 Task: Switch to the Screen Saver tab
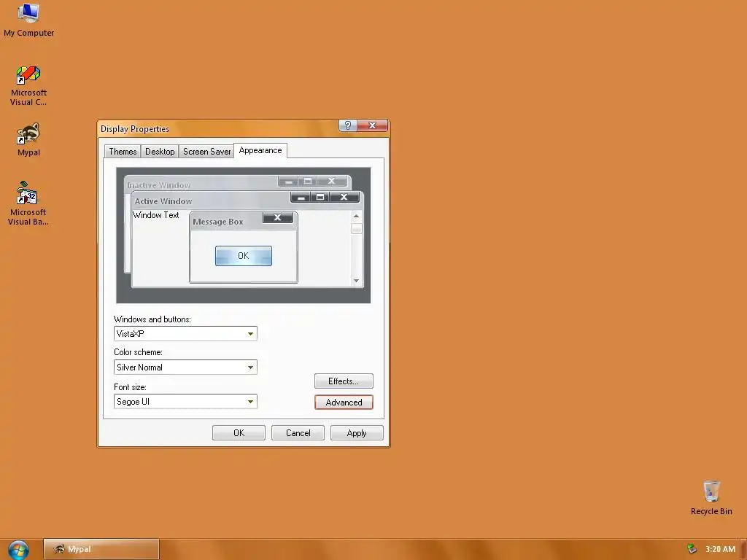tap(206, 152)
